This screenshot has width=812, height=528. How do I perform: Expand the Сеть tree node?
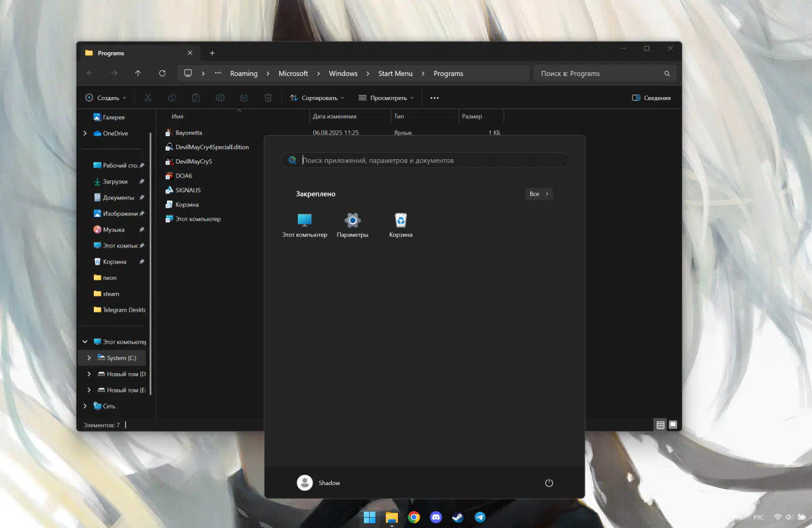click(x=85, y=406)
